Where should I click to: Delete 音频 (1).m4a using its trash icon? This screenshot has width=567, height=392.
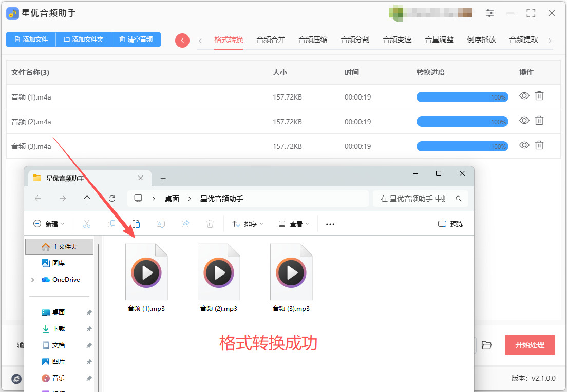tap(539, 96)
